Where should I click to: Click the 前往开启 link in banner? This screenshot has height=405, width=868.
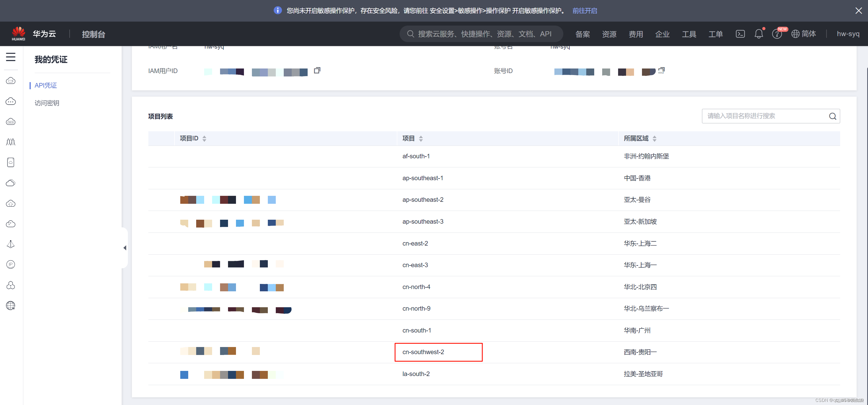coord(585,11)
